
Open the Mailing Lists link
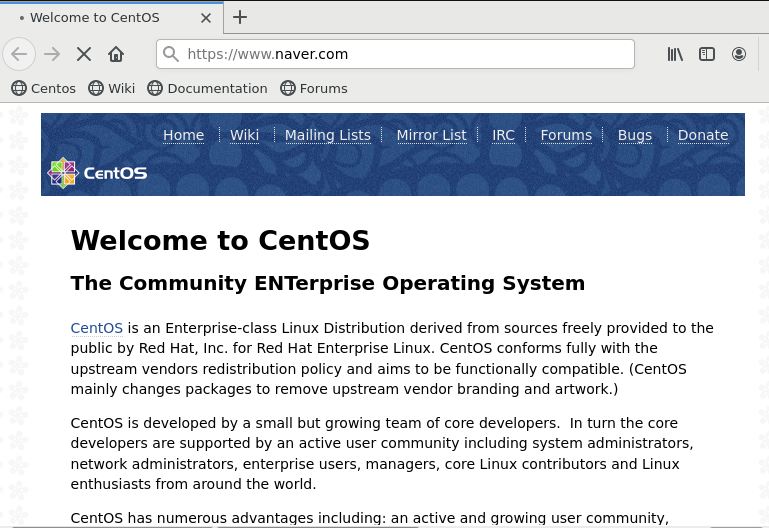(x=328, y=135)
